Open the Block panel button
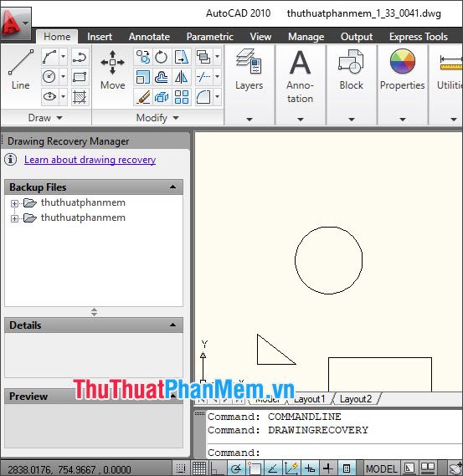Image resolution: width=463 pixels, height=476 pixels. click(x=351, y=84)
